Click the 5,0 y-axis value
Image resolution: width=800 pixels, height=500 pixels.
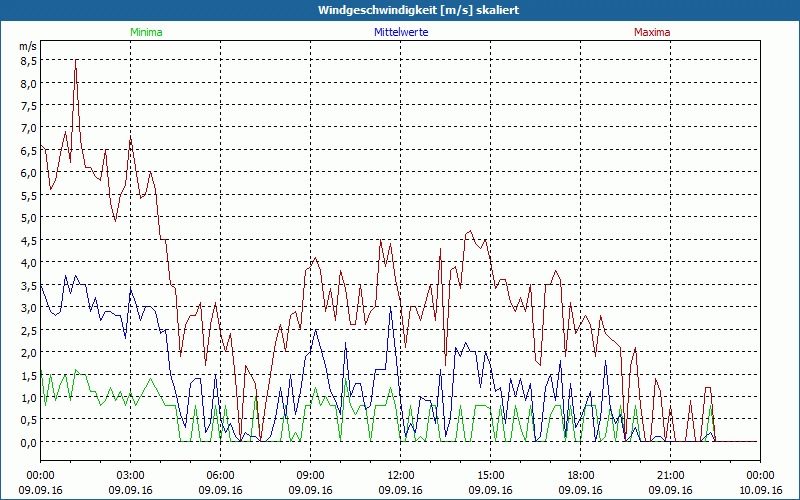coord(28,217)
